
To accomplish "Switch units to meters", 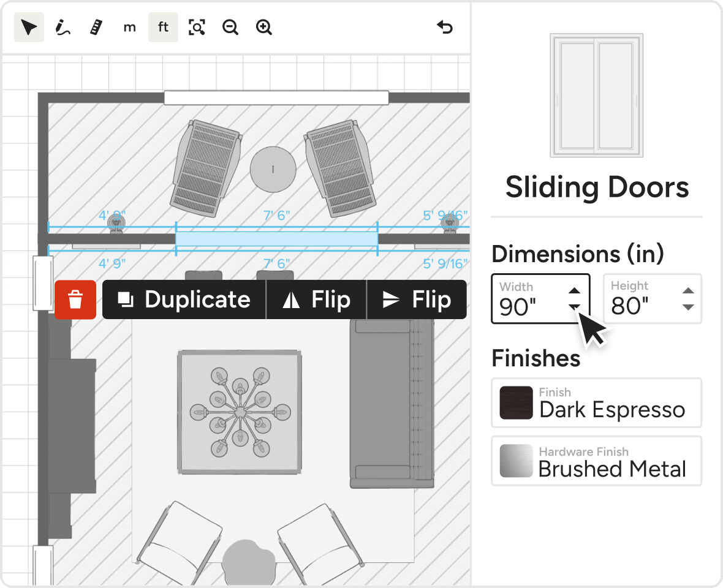I will (x=129, y=28).
